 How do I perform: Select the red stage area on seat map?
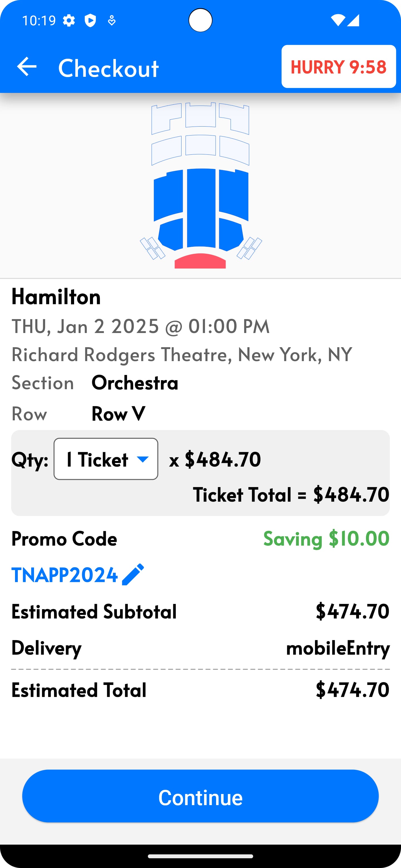pos(200,262)
